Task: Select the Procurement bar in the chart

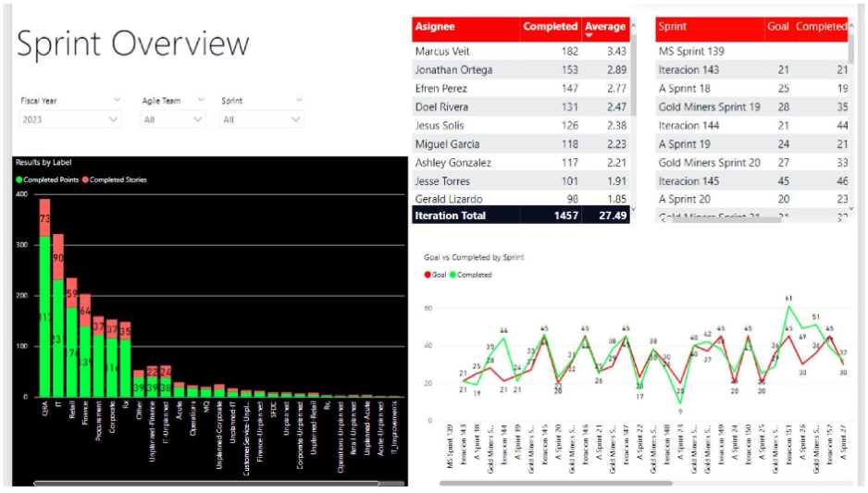Action: [x=98, y=356]
